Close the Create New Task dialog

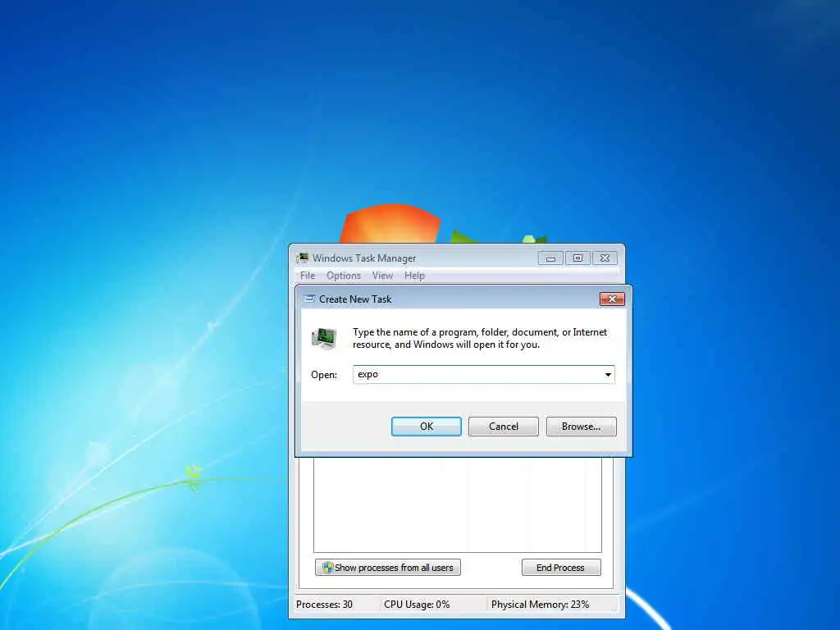[x=612, y=299]
